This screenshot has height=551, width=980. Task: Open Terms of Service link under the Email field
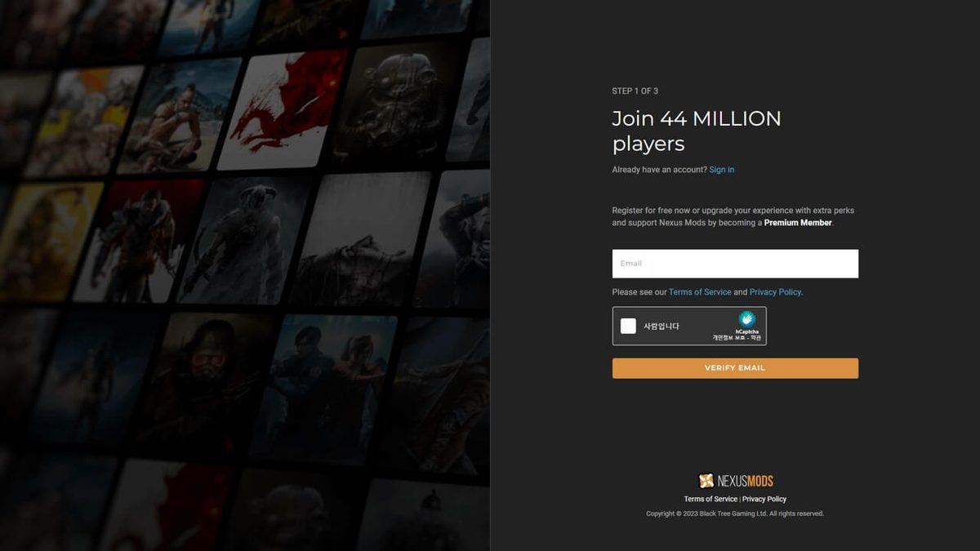click(x=700, y=292)
